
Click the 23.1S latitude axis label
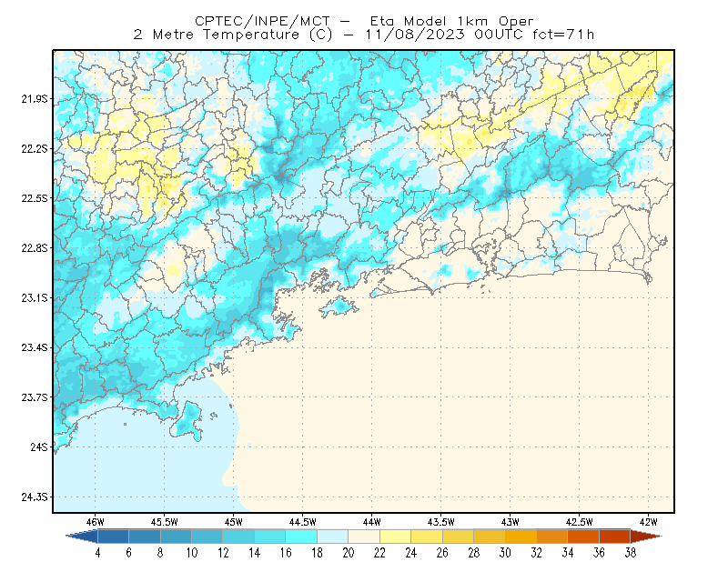tap(35, 298)
